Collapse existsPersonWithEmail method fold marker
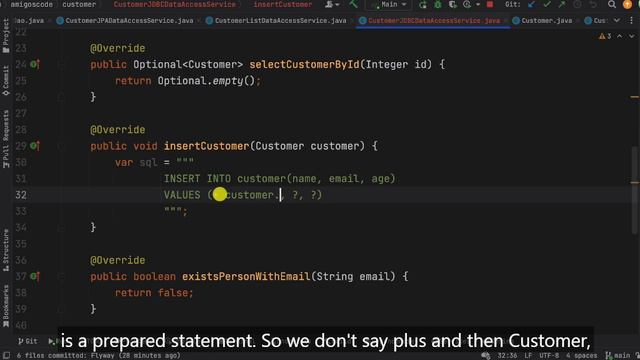Image resolution: width=640 pixels, height=360 pixels. pos(61,277)
